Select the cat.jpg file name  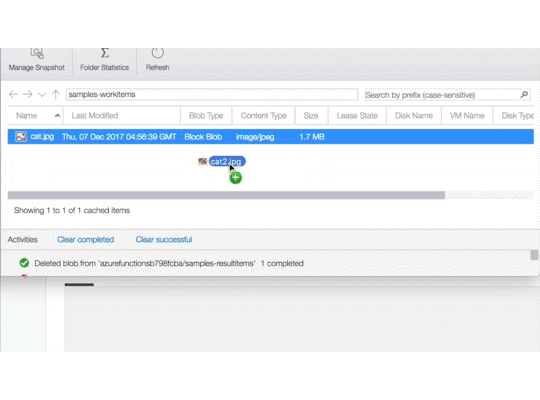42,136
